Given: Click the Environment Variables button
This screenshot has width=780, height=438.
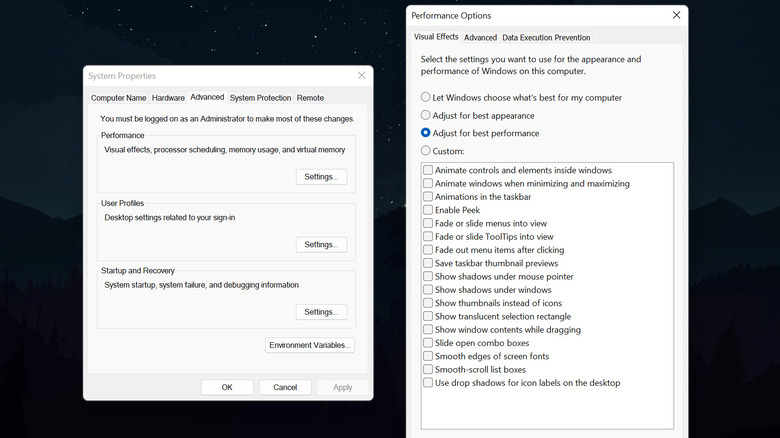Looking at the screenshot, I should pos(310,346).
